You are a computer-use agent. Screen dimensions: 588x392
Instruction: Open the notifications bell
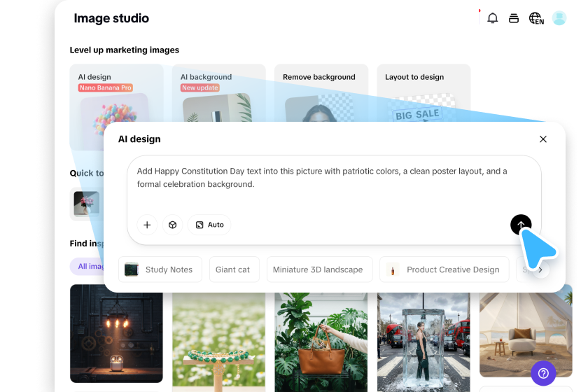[492, 18]
